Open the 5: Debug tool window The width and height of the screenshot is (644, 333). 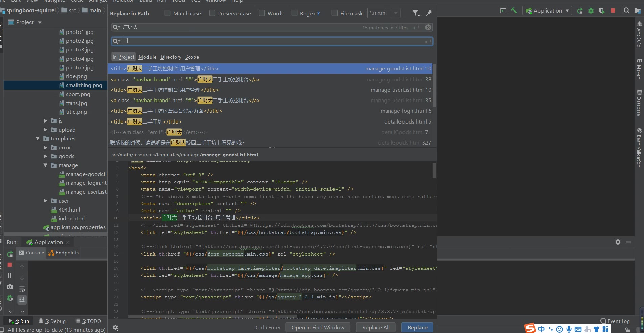52,321
